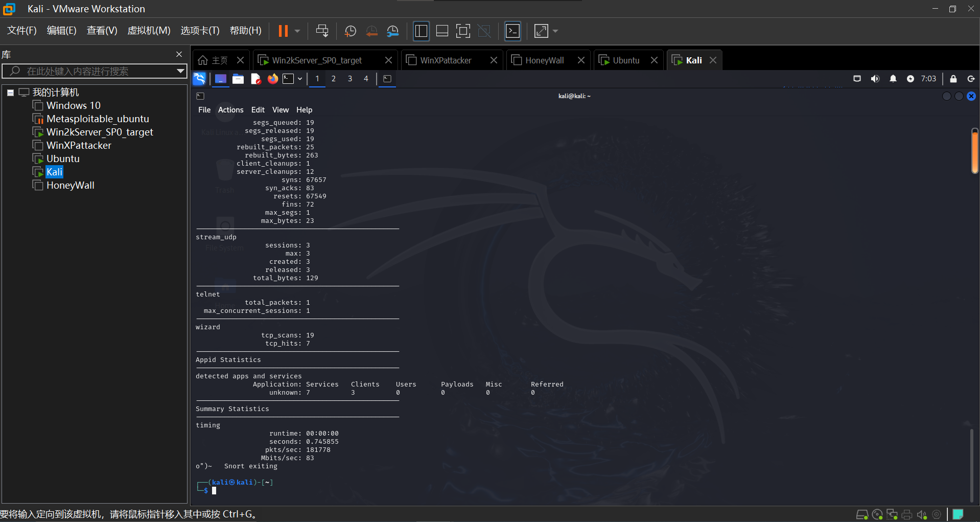980x522 pixels.
Task: Click the terminal window button in the Kali taskbar
Action: tap(387, 79)
